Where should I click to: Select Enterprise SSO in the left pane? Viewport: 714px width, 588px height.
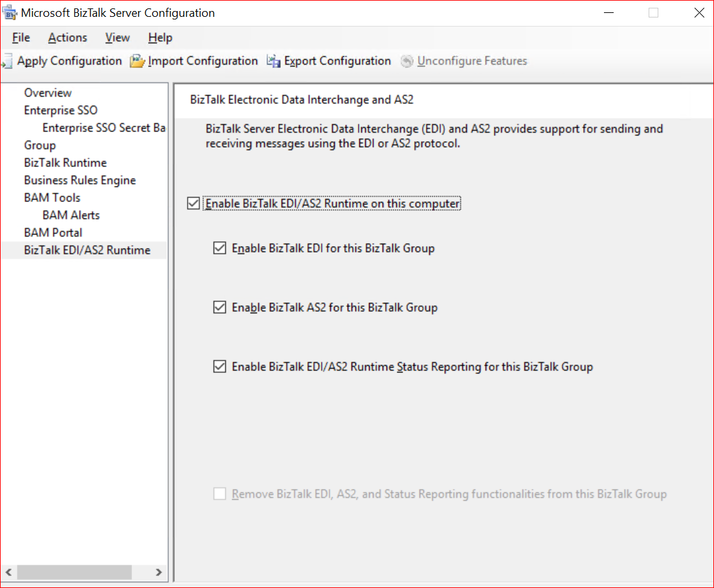click(61, 110)
